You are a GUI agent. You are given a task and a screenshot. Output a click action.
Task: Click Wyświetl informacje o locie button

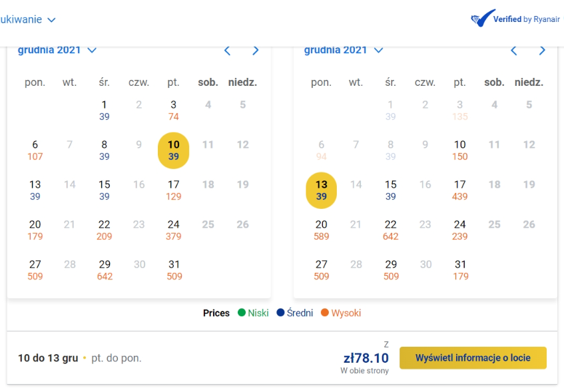click(x=473, y=358)
